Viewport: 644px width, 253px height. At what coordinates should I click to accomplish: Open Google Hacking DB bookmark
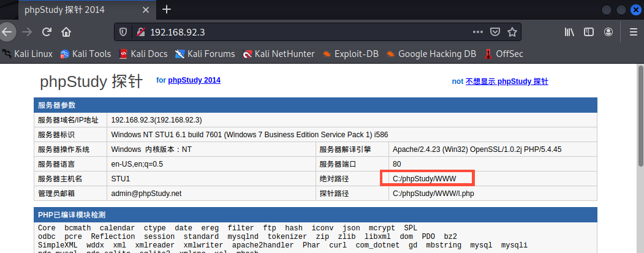[x=431, y=54]
